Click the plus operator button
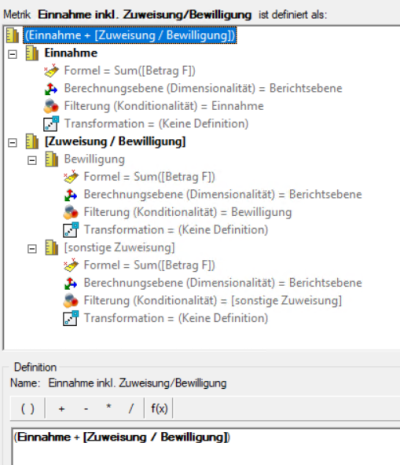Viewport: 400px width, 465px height. pos(61,409)
